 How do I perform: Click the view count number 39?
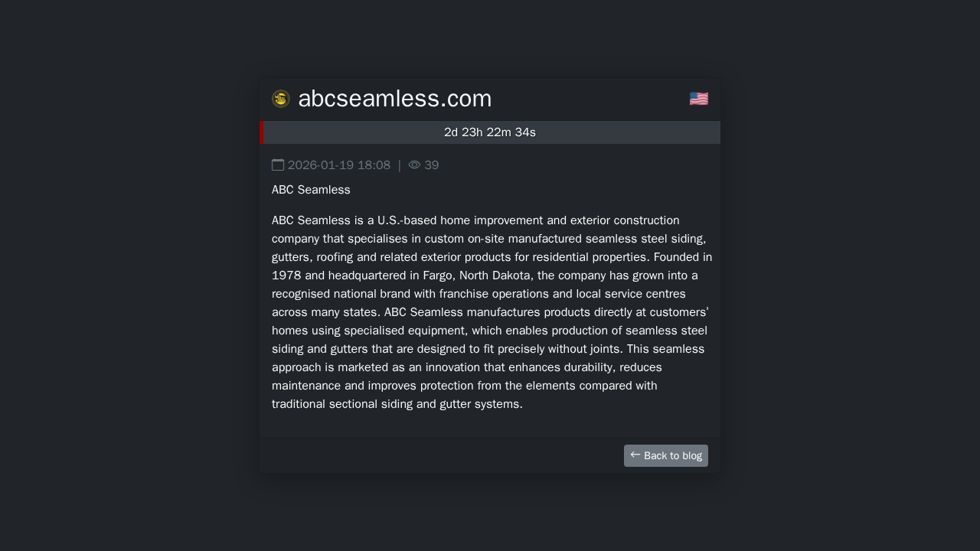pyautogui.click(x=432, y=165)
